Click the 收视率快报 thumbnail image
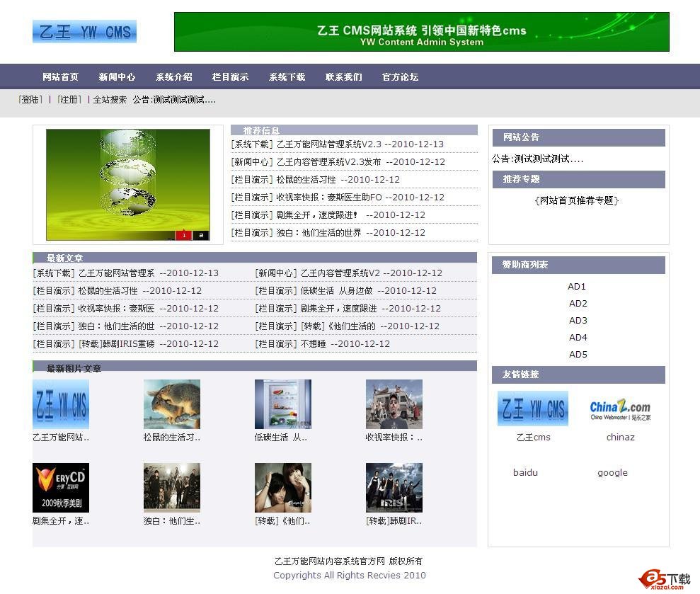 coord(394,404)
